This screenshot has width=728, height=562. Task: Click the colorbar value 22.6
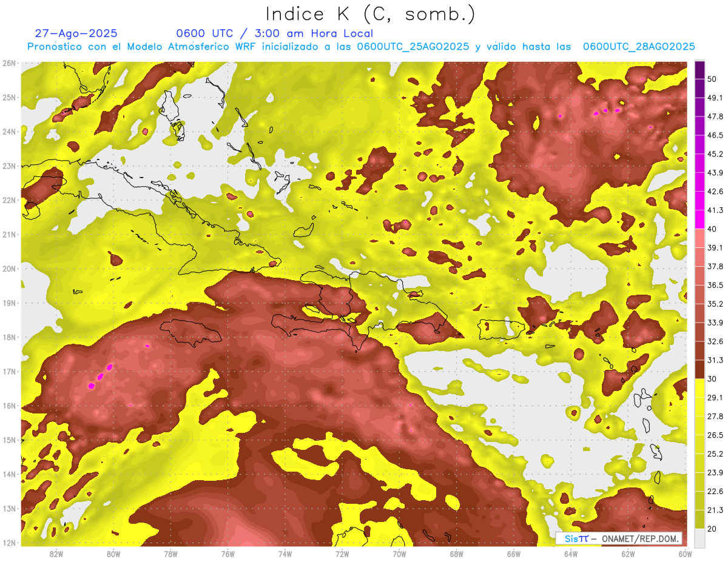pyautogui.click(x=715, y=492)
